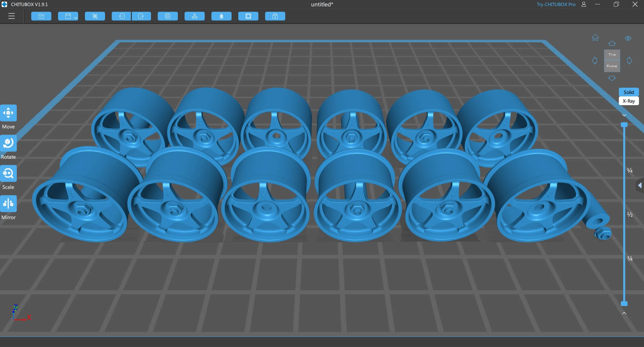Switch render mode to X-Ray
Screen dimensions: 644x347
pos(629,101)
